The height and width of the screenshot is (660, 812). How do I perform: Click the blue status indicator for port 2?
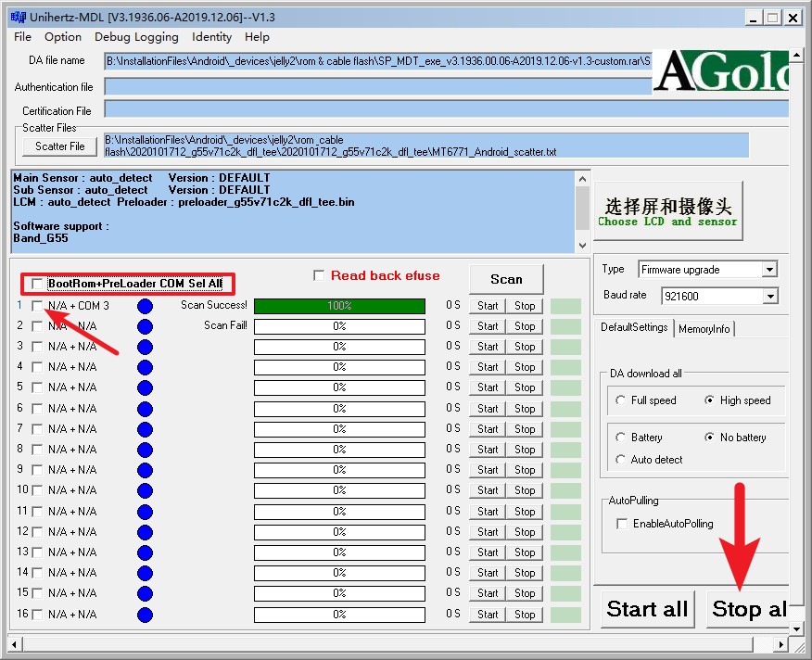145,326
